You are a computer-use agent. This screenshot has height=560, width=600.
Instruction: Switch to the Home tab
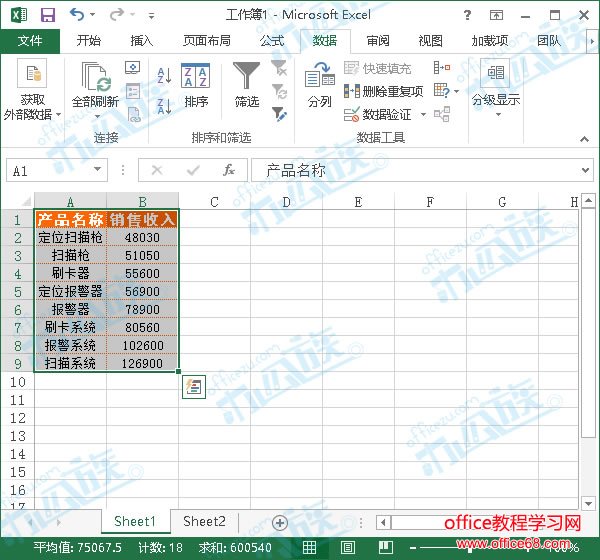point(88,41)
